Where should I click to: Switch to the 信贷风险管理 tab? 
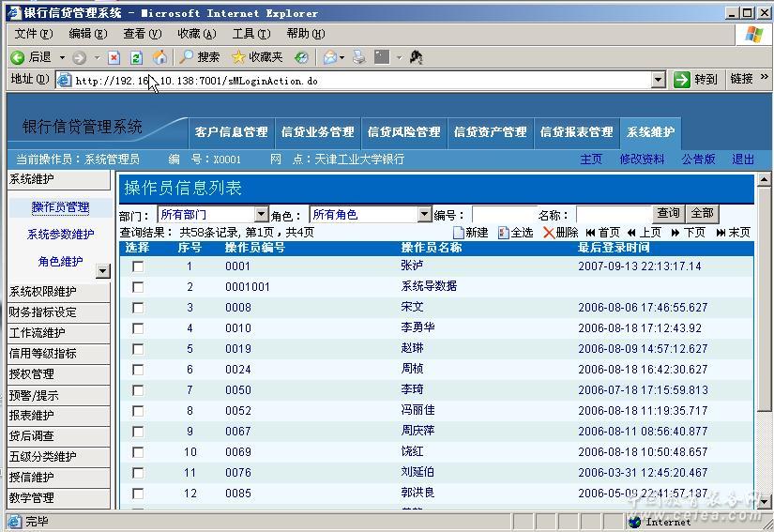[x=403, y=132]
